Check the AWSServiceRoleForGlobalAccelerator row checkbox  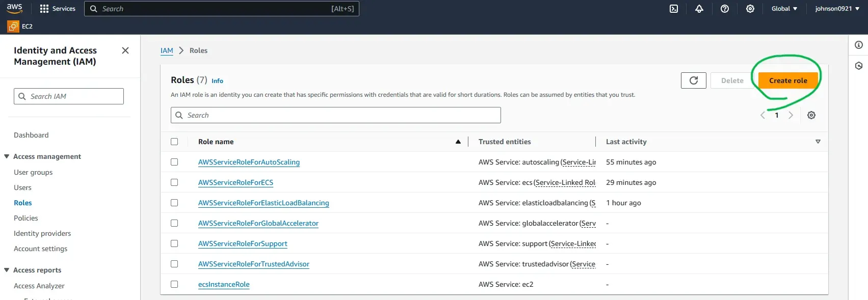[174, 223]
